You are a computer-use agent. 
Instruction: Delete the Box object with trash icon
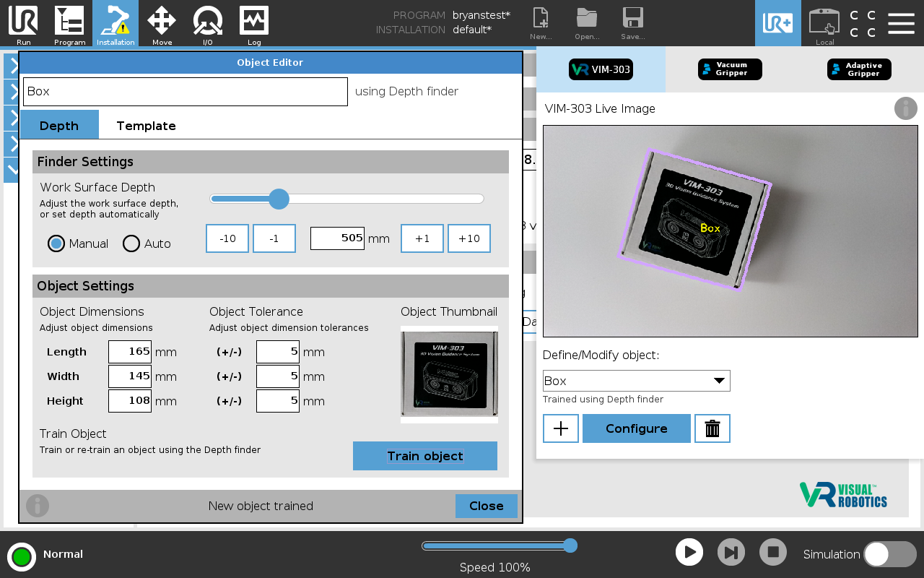click(x=712, y=428)
